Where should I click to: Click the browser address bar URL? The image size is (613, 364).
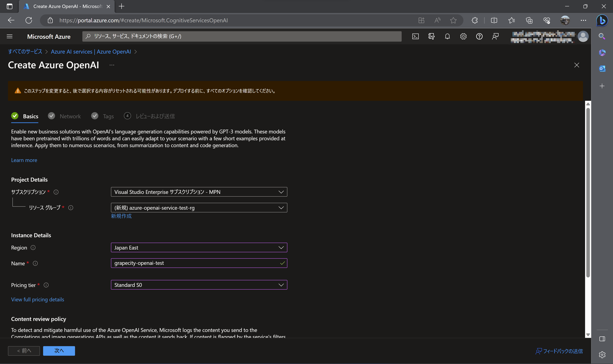click(144, 20)
